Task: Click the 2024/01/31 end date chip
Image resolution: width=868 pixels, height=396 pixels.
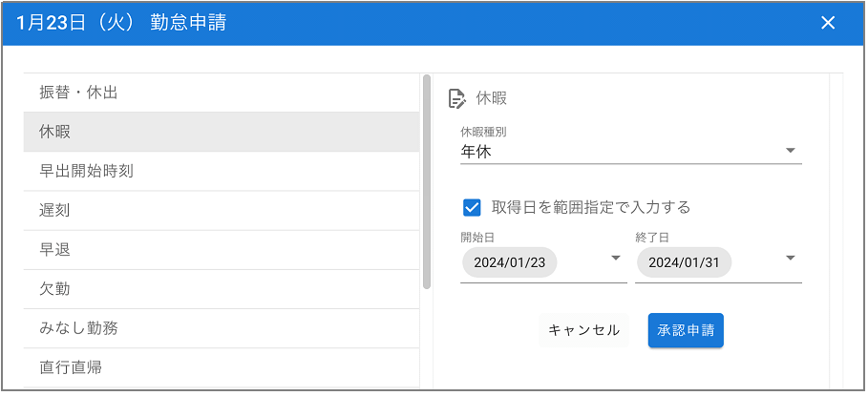Action: coord(685,262)
